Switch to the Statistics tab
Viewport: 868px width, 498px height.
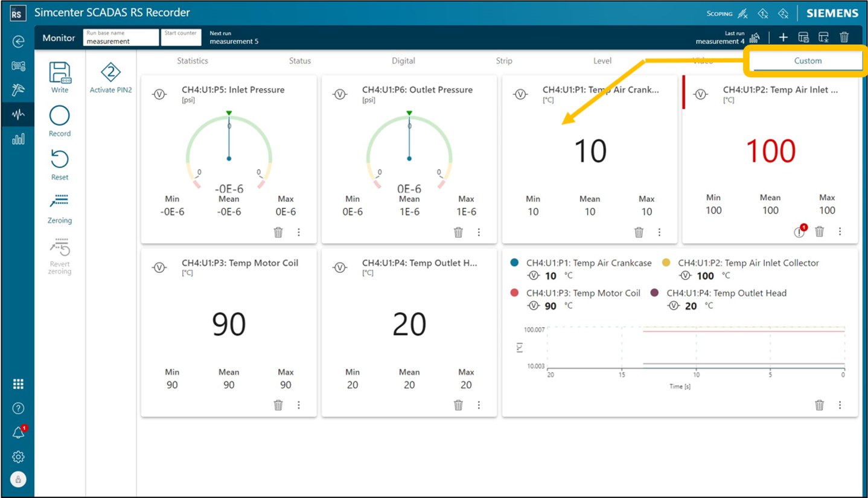193,61
